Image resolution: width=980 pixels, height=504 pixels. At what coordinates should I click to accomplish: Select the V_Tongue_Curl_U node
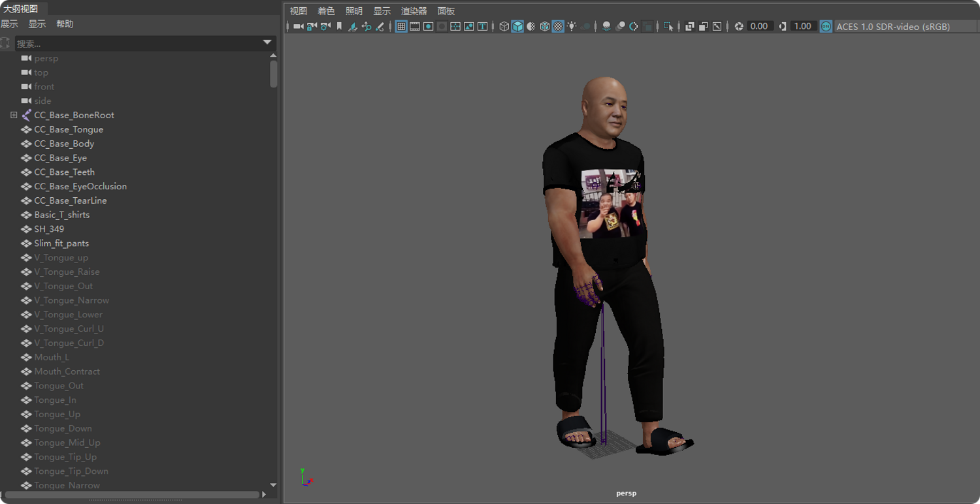coord(69,329)
